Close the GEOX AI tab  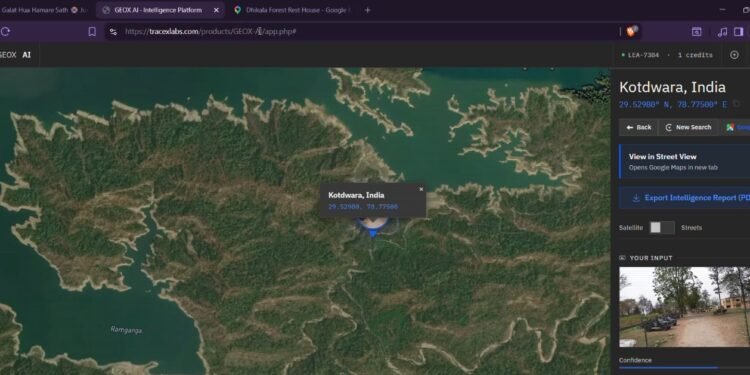point(216,10)
